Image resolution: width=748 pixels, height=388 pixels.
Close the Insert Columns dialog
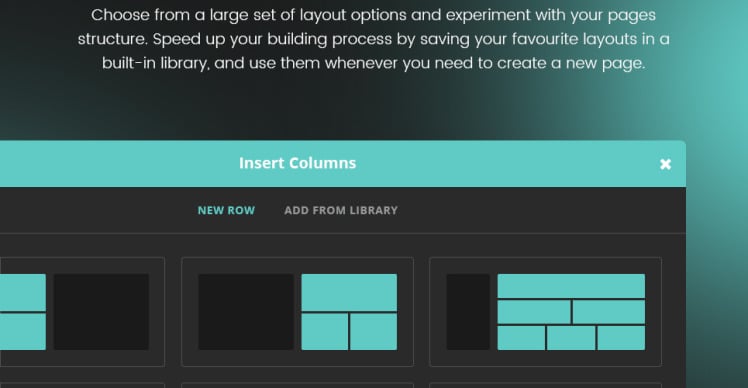665,164
